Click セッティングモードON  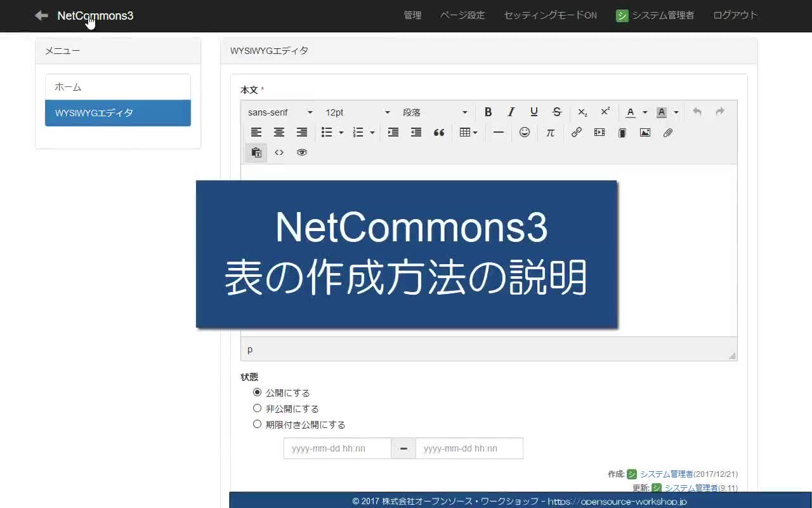(x=550, y=15)
